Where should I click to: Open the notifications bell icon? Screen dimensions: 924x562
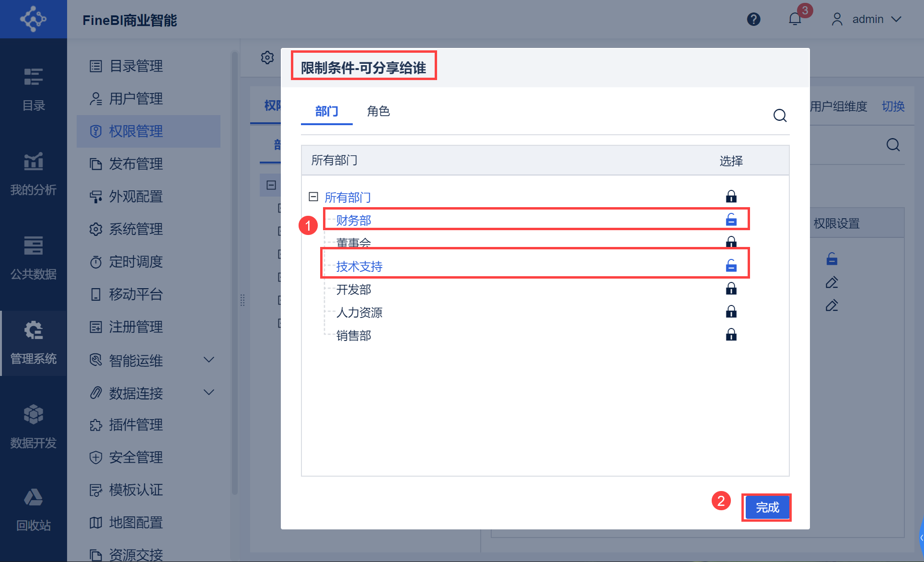[795, 19]
